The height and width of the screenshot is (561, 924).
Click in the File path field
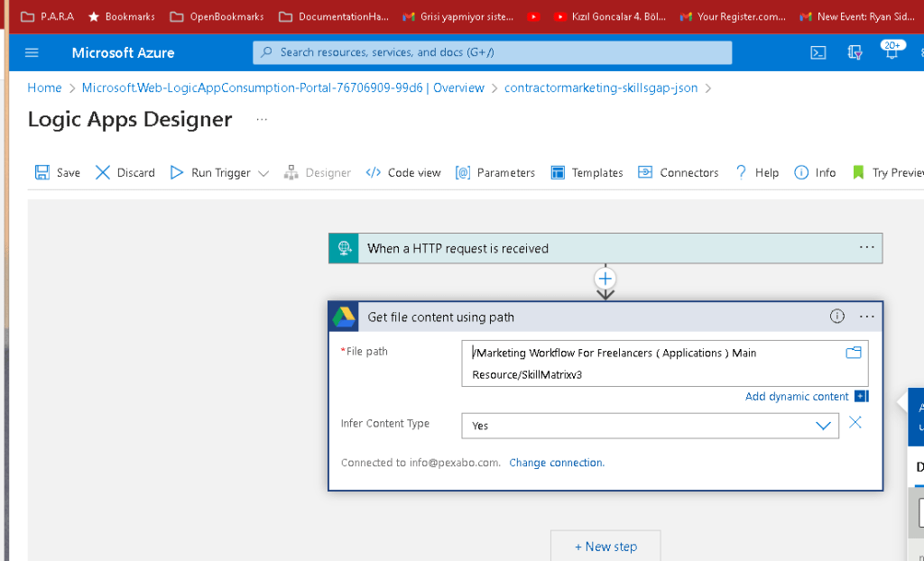(664, 363)
